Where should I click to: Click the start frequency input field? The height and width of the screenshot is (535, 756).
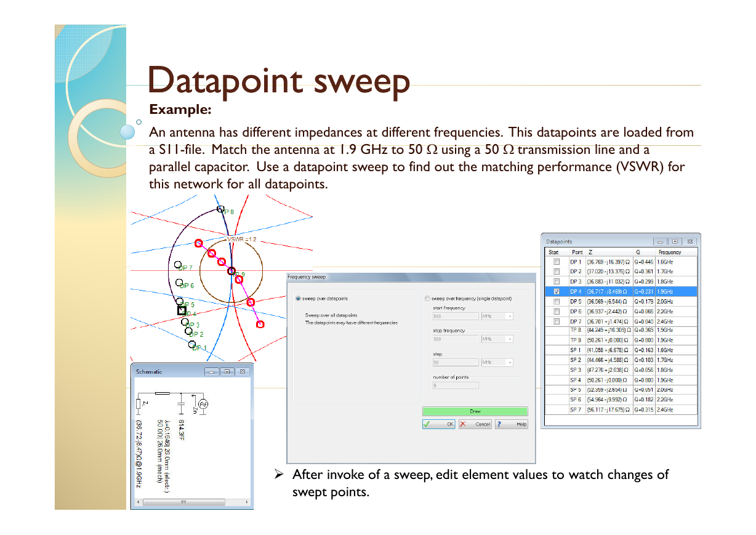pos(456,316)
